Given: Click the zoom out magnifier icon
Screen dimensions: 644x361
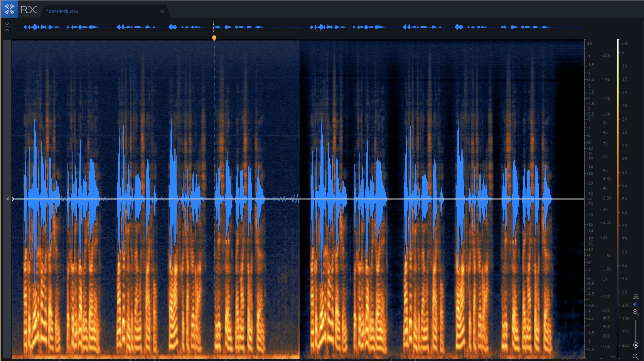Looking at the screenshot, I should coord(636,356).
